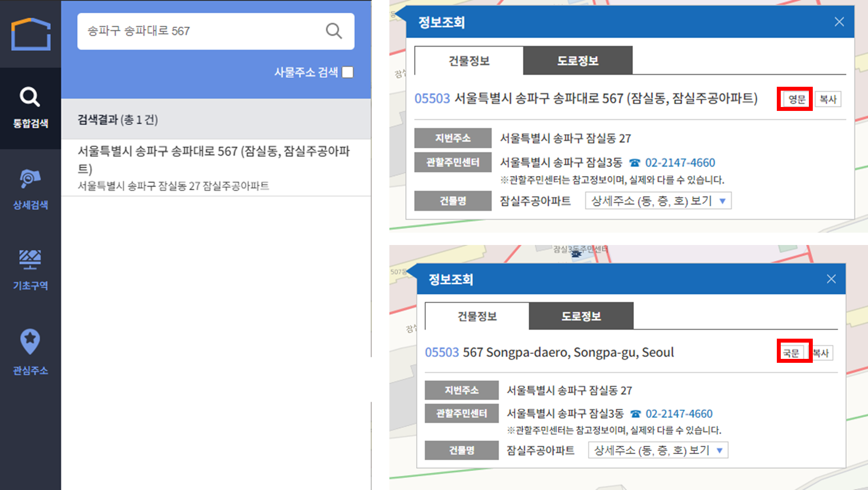Click 복사 to copy the Korean address
This screenshot has height=490, width=868.
[828, 99]
